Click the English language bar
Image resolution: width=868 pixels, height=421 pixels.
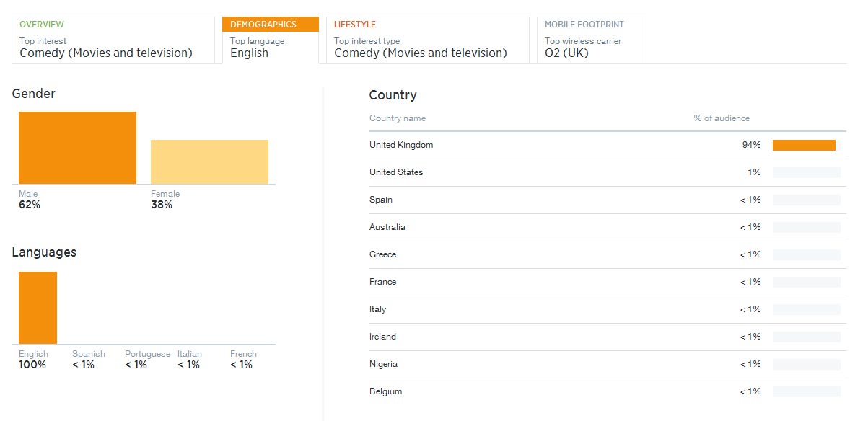[38, 308]
